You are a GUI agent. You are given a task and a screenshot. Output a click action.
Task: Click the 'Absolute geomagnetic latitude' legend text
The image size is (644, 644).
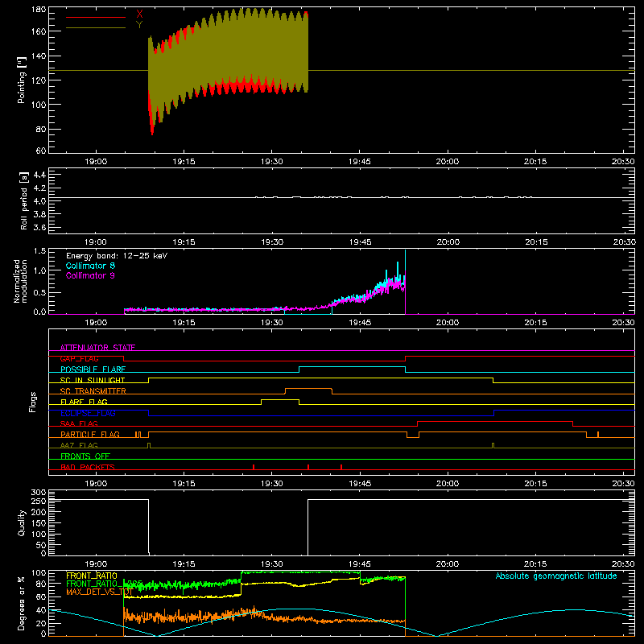click(556, 576)
